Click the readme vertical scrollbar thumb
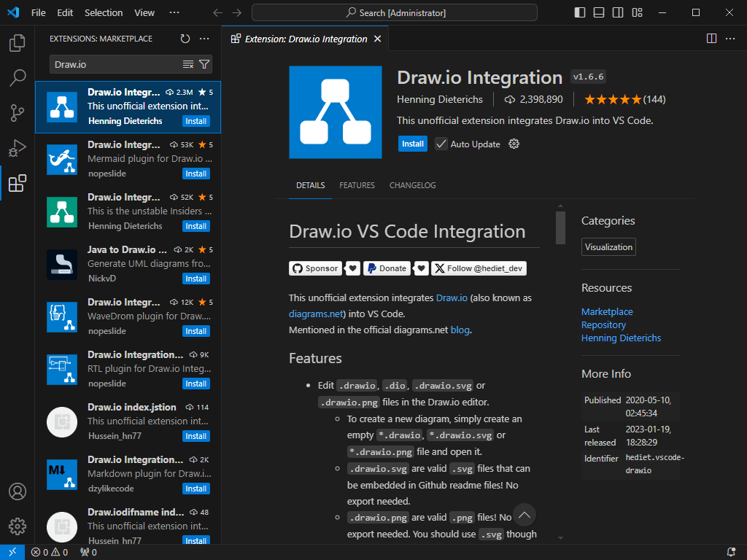The width and height of the screenshot is (747, 560). click(x=560, y=227)
